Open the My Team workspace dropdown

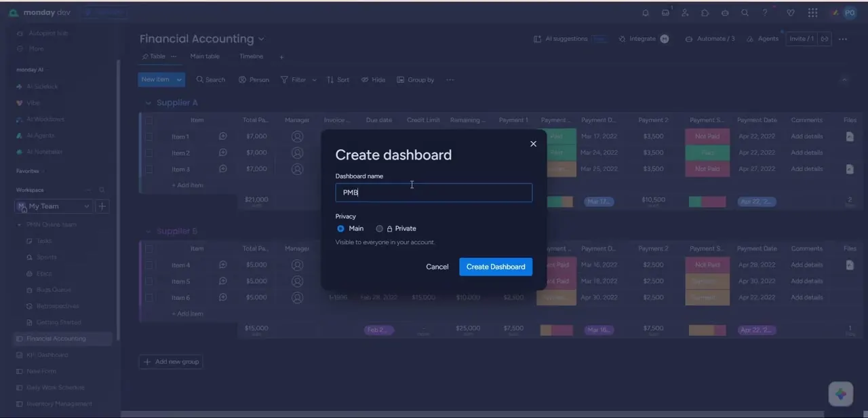(54, 206)
